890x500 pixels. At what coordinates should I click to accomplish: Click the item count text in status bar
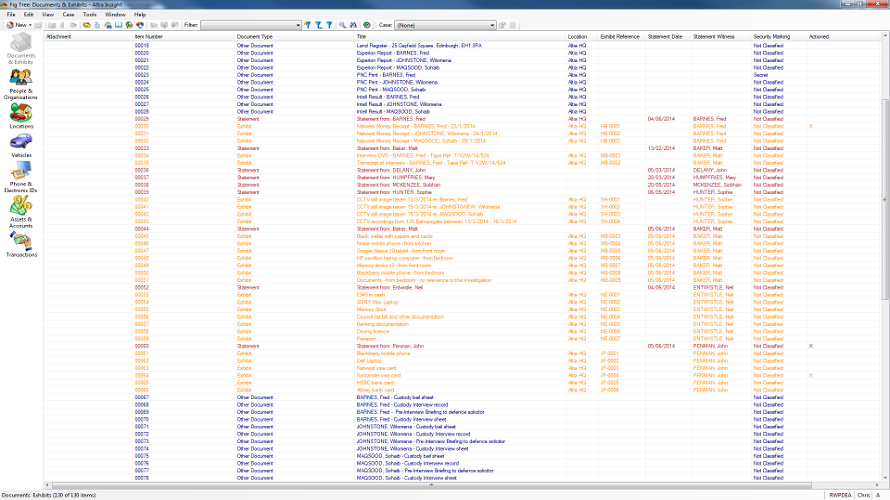49,495
